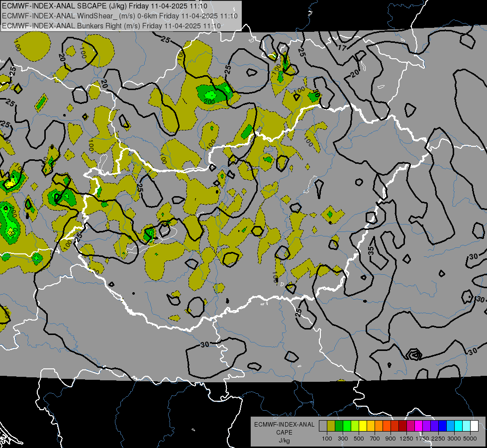Select the pure yellow legend swatch
The image size is (487, 448).
click(x=363, y=426)
